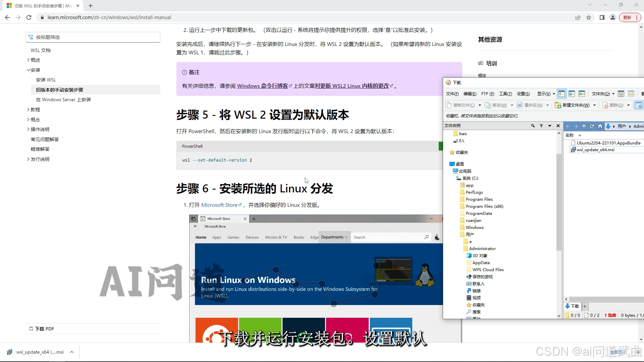Open the 显示(V) dropdown arrow
This screenshot has height=362, width=644.
pos(554,94)
